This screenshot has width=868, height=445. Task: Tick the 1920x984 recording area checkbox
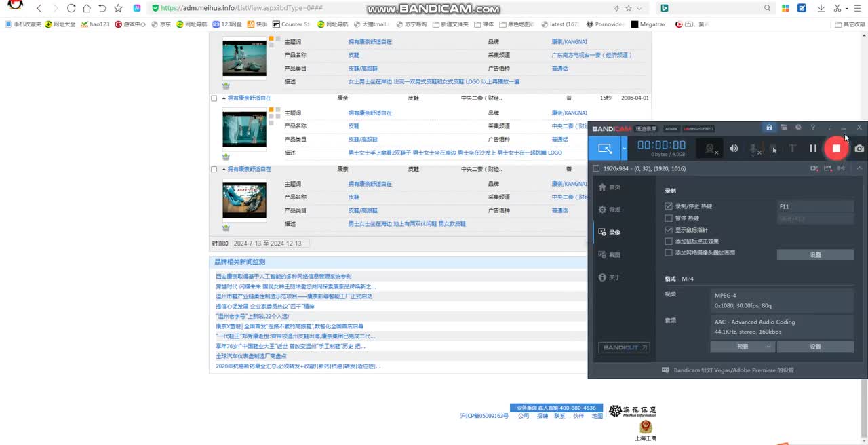click(596, 168)
